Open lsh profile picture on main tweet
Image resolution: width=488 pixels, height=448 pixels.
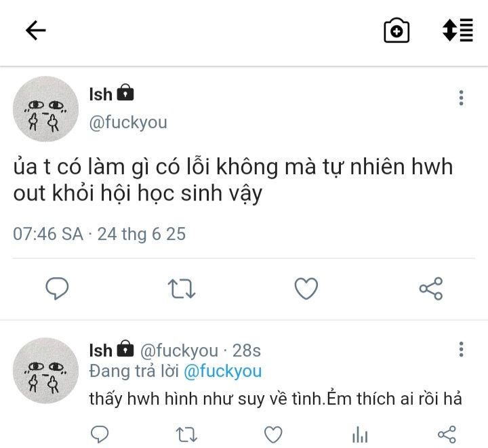click(x=46, y=109)
